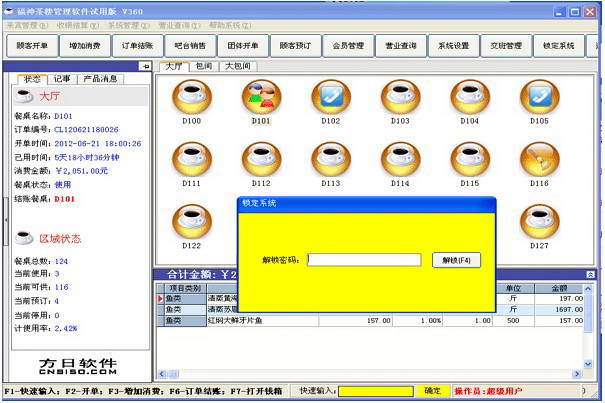
Task: Click the pin icon on the left panel header
Action: (145, 66)
